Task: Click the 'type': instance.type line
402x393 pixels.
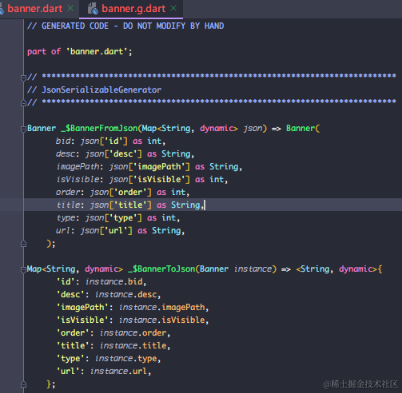Action: coord(109,359)
